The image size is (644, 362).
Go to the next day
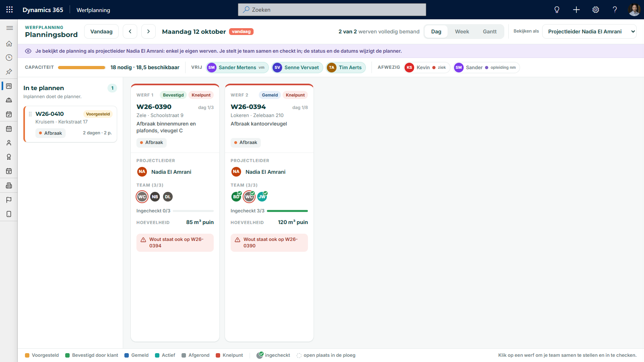click(149, 31)
